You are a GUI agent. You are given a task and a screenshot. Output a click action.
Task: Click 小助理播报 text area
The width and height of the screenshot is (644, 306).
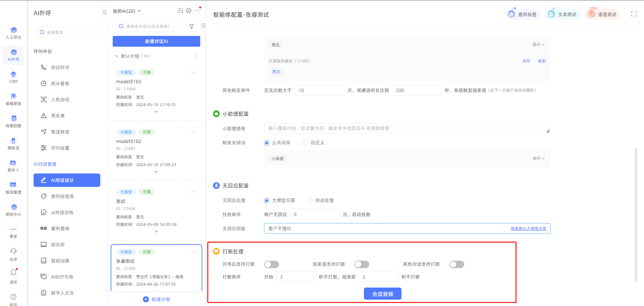[407, 129]
